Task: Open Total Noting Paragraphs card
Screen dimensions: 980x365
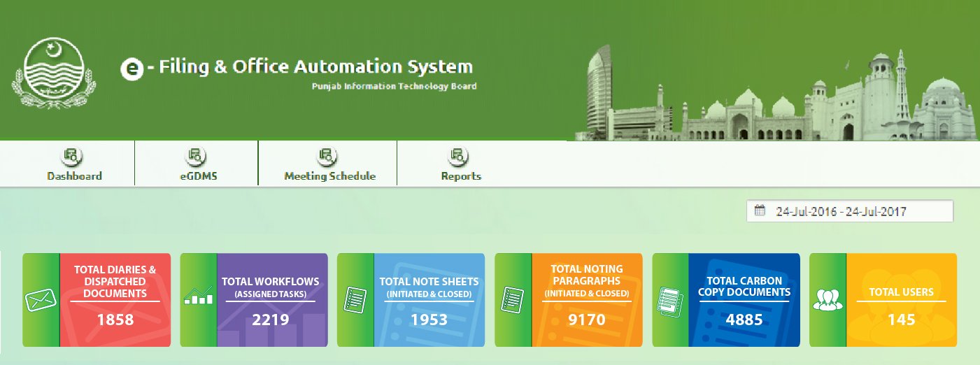Action: [569, 300]
